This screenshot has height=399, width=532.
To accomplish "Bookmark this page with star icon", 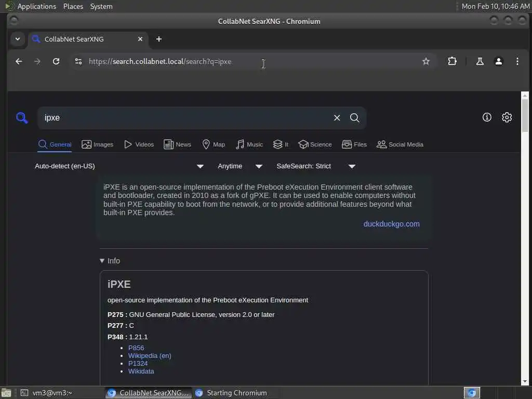I will click(x=426, y=61).
